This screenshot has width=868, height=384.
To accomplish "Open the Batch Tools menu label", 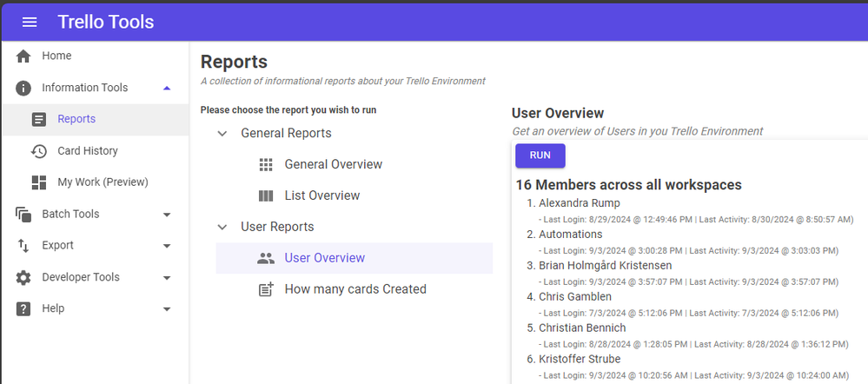I will (x=70, y=214).
